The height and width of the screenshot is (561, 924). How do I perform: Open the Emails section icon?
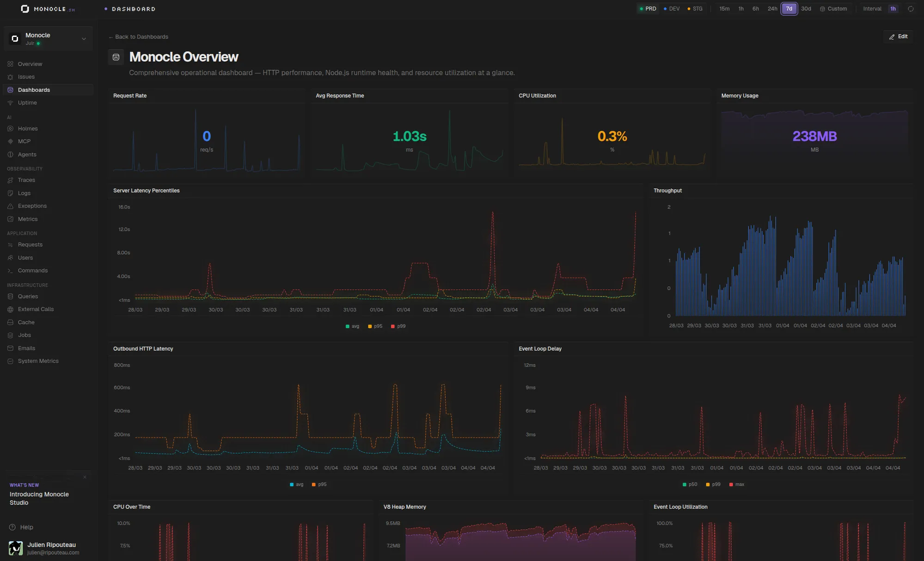tap(11, 348)
